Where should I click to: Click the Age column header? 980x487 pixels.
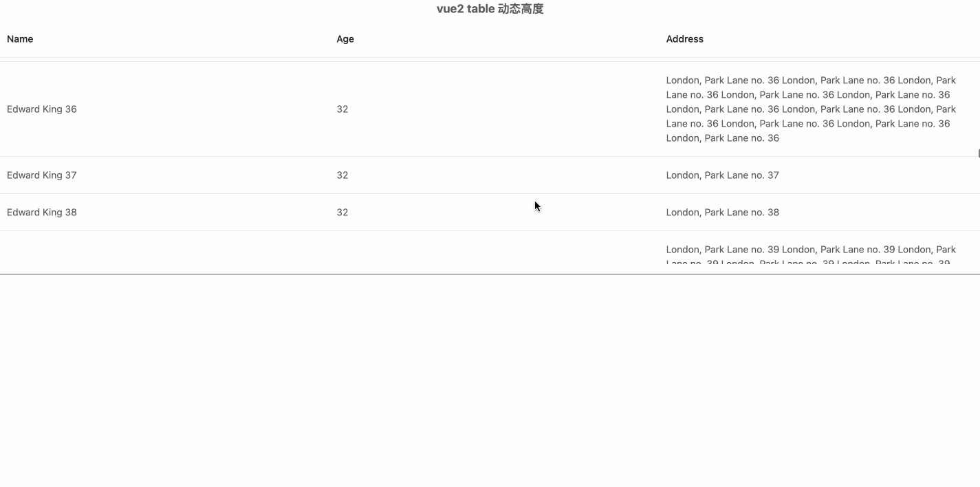coord(345,39)
